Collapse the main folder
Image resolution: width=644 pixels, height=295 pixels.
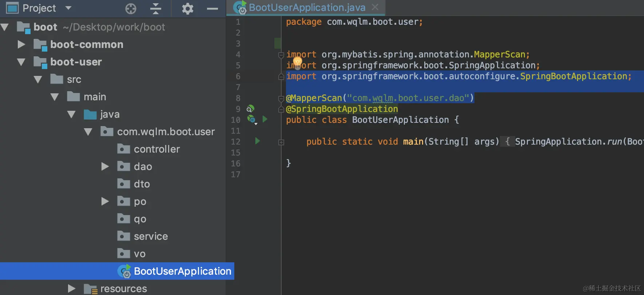[55, 97]
